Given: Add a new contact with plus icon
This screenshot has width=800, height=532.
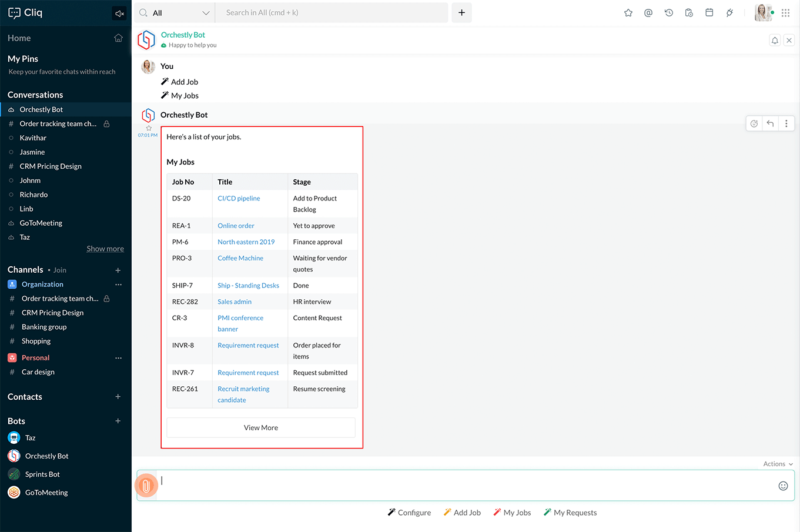Looking at the screenshot, I should (x=118, y=397).
